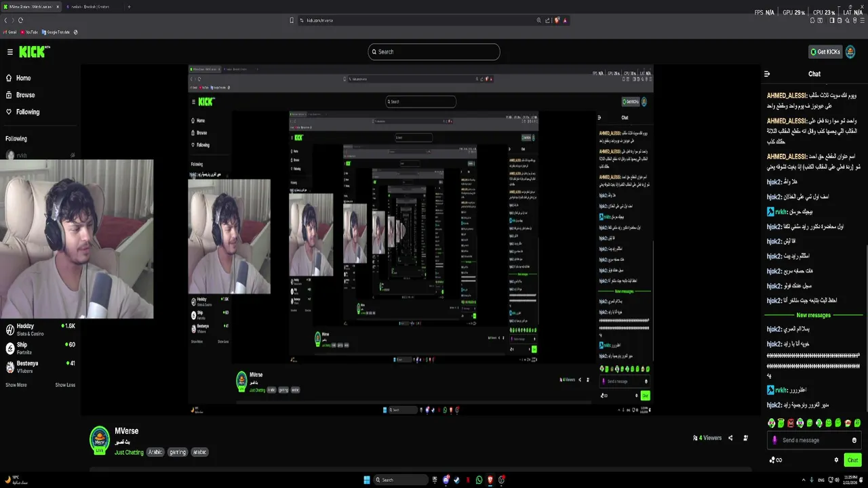The width and height of the screenshot is (868, 488).
Task: Switch the ENG input language
Action: point(821,480)
